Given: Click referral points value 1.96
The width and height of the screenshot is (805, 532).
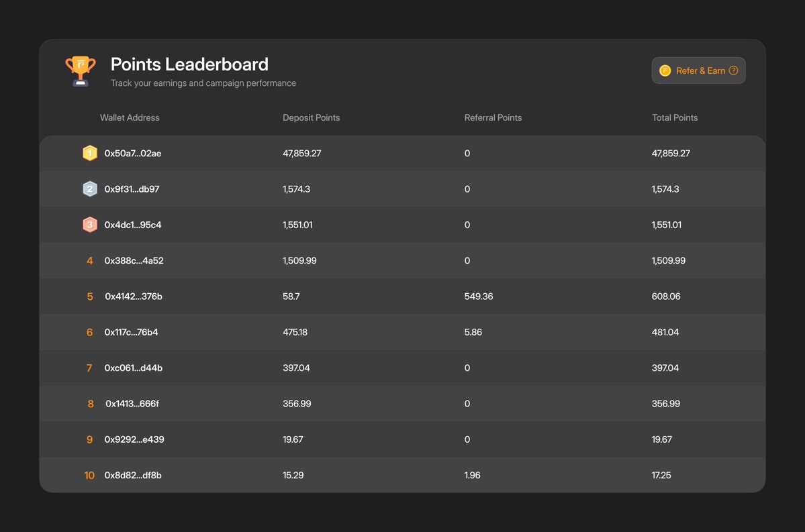Looking at the screenshot, I should point(472,476).
